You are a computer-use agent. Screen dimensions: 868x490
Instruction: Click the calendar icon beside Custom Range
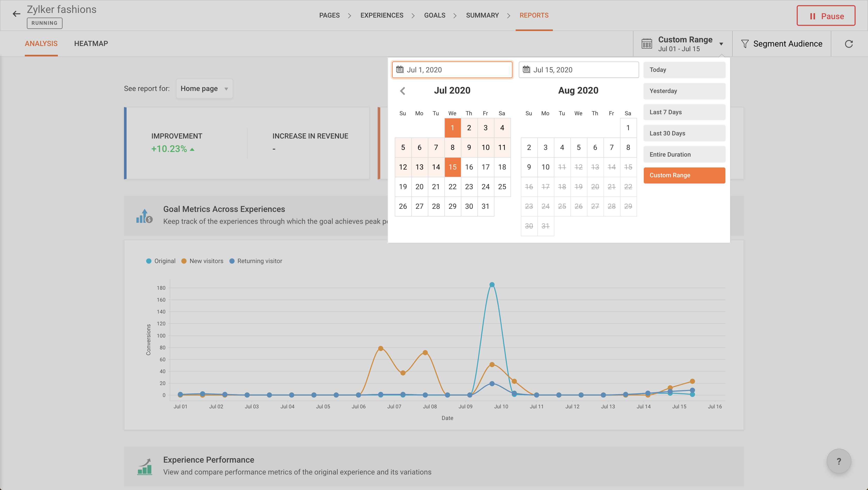(x=646, y=44)
